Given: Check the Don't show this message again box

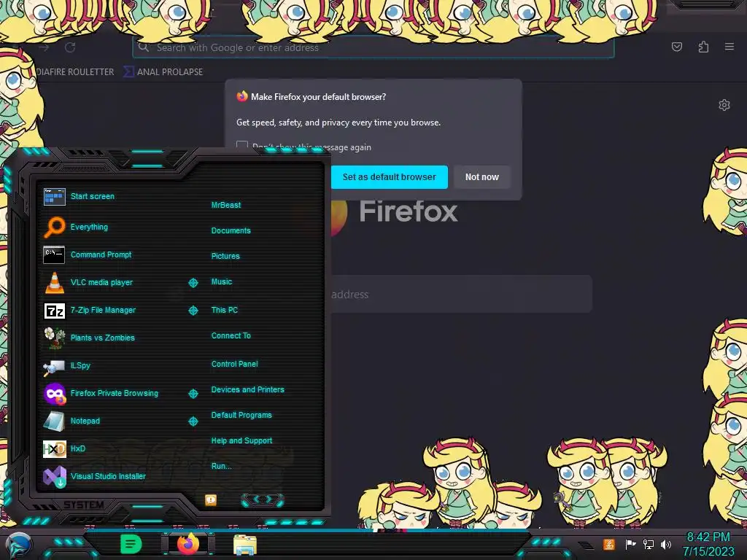Looking at the screenshot, I should (242, 146).
